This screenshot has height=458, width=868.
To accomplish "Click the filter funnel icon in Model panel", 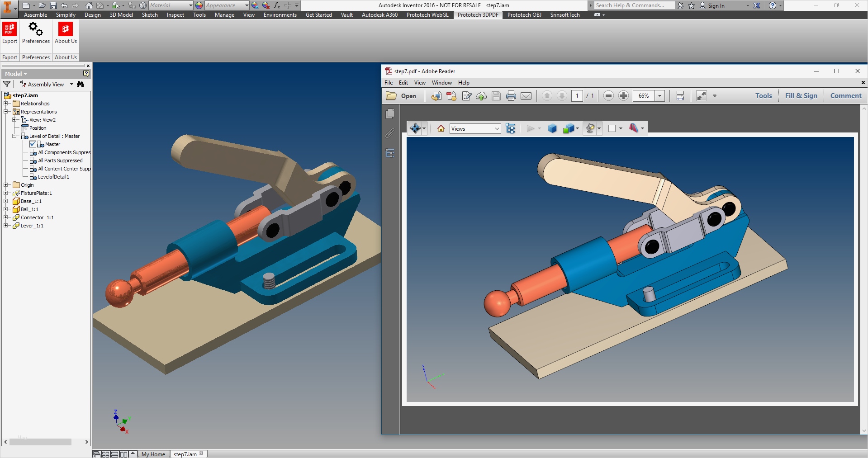I will coord(7,84).
